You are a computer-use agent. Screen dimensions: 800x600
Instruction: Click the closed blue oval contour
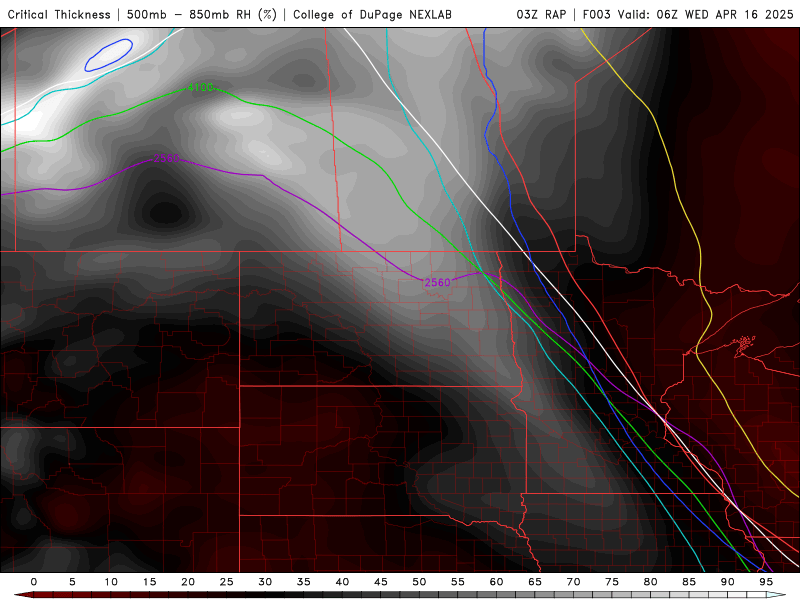tap(109, 55)
